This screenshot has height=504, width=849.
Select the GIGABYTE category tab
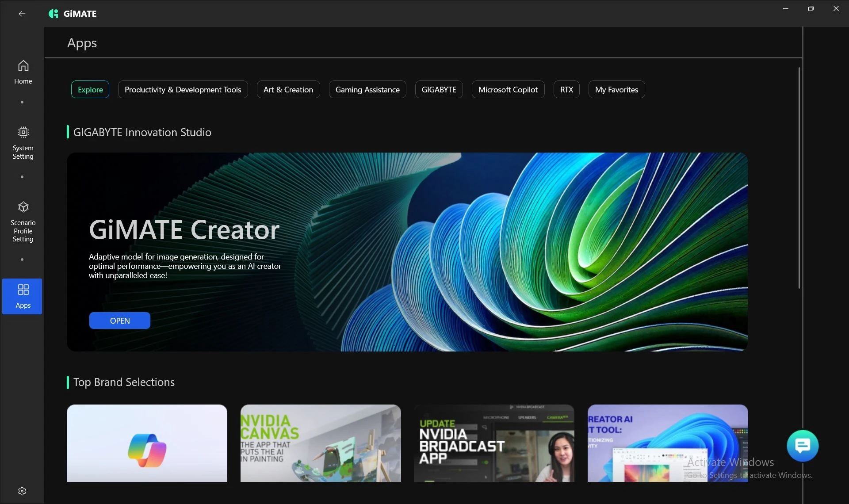(439, 90)
